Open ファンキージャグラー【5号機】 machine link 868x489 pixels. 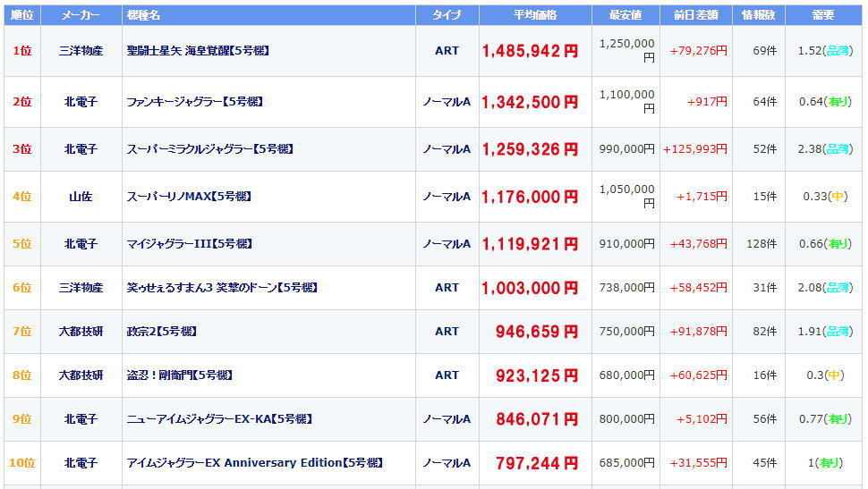[x=194, y=102]
